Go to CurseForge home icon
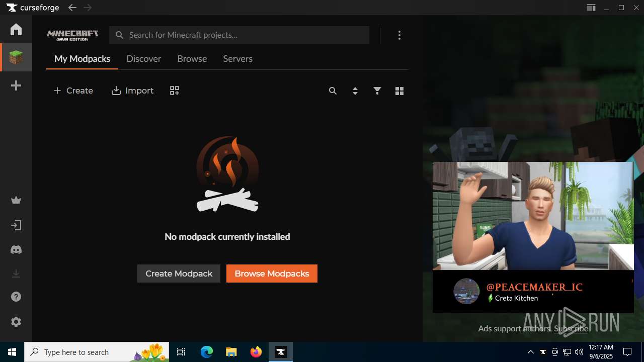The image size is (644, 362). (x=16, y=29)
